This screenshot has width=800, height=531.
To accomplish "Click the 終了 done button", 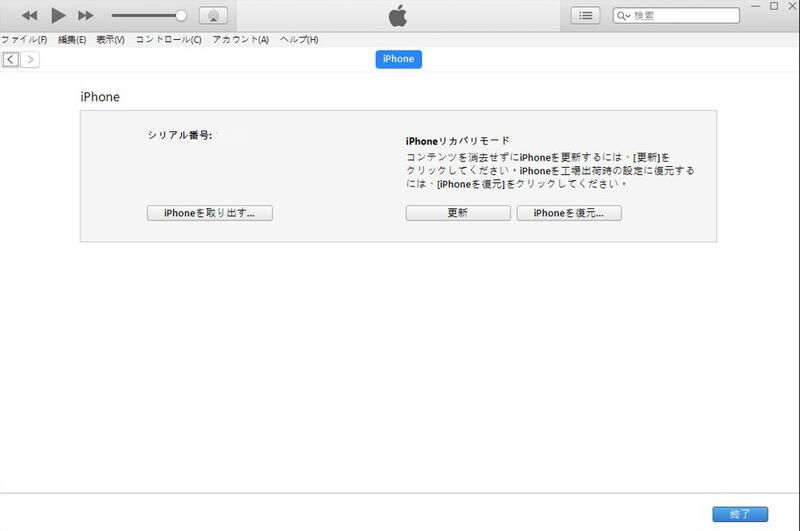I will click(x=740, y=514).
